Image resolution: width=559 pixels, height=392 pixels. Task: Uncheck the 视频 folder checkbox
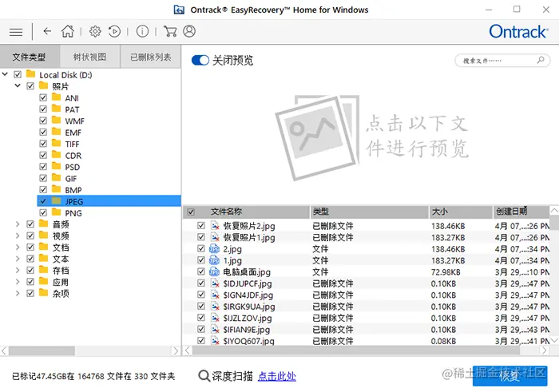[x=30, y=236]
